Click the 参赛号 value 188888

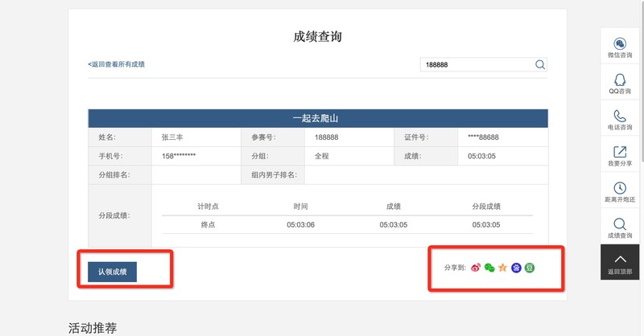326,137
